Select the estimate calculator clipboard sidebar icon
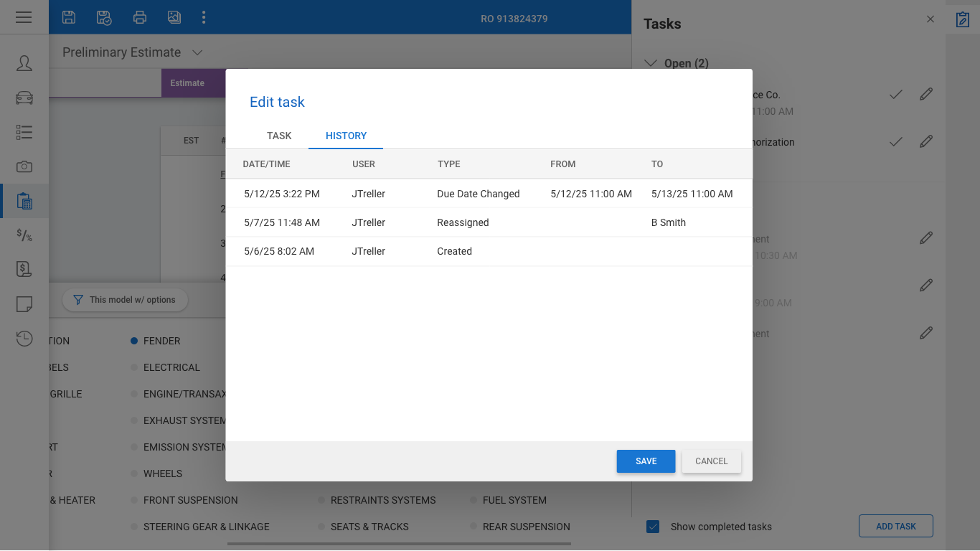The height and width of the screenshot is (551, 980). coord(24,201)
